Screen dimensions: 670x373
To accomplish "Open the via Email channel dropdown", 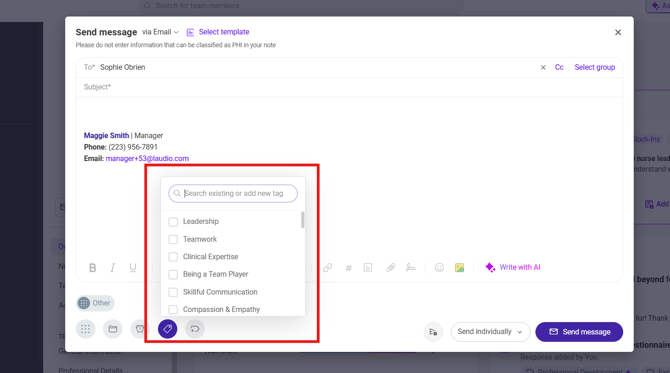I will (x=161, y=32).
